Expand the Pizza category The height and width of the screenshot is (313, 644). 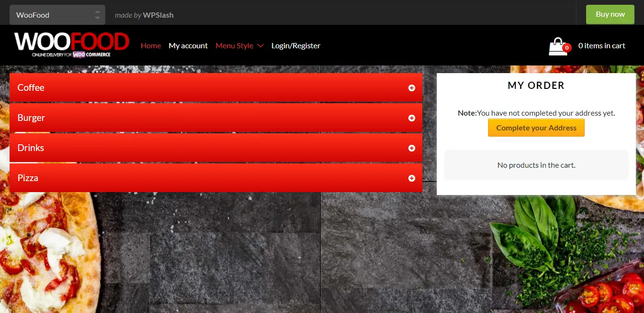216,178
